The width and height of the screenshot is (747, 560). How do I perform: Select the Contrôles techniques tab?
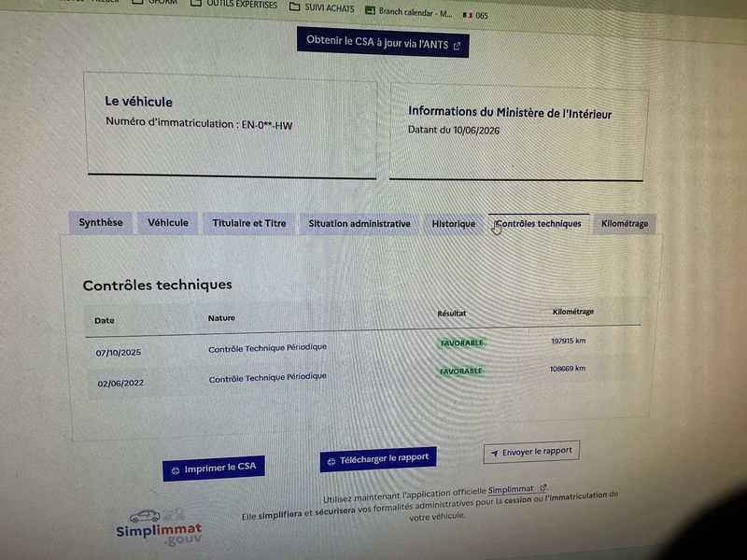[539, 223]
